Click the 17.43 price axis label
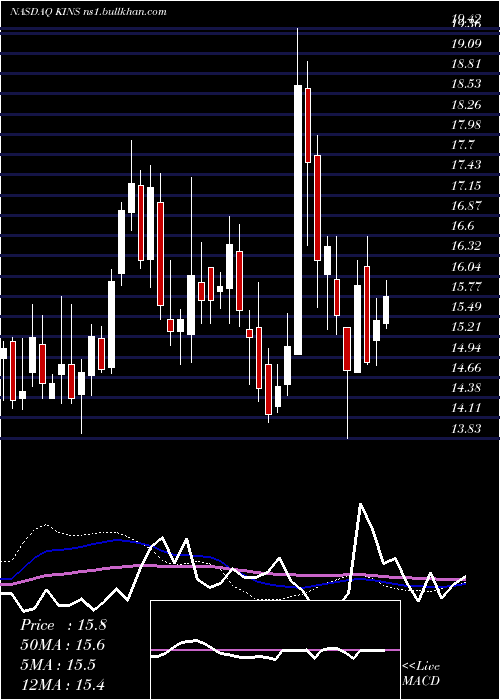This screenshot has height=700, width=500. (466, 165)
